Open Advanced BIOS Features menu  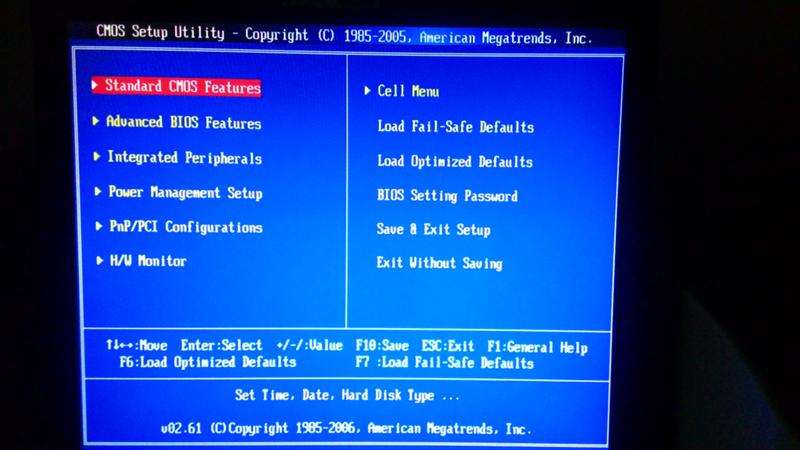[x=184, y=122]
